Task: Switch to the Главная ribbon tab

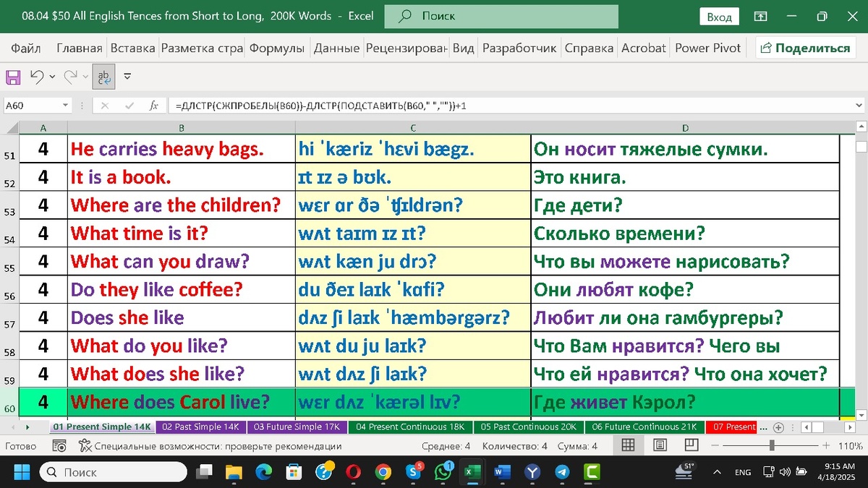Action: 79,48
